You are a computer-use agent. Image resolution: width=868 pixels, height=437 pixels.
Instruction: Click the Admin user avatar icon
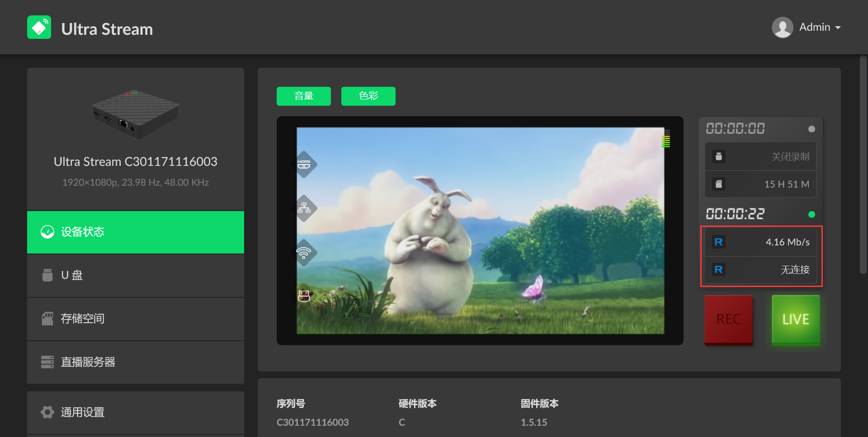783,28
